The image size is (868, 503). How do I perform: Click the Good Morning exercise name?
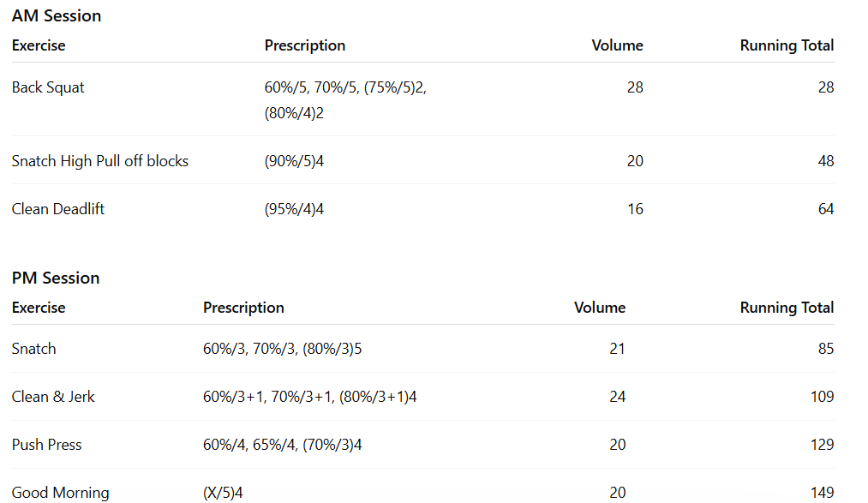(x=61, y=493)
